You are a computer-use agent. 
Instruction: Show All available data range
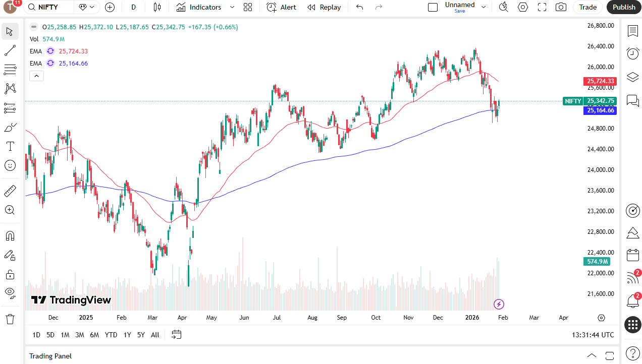point(155,335)
